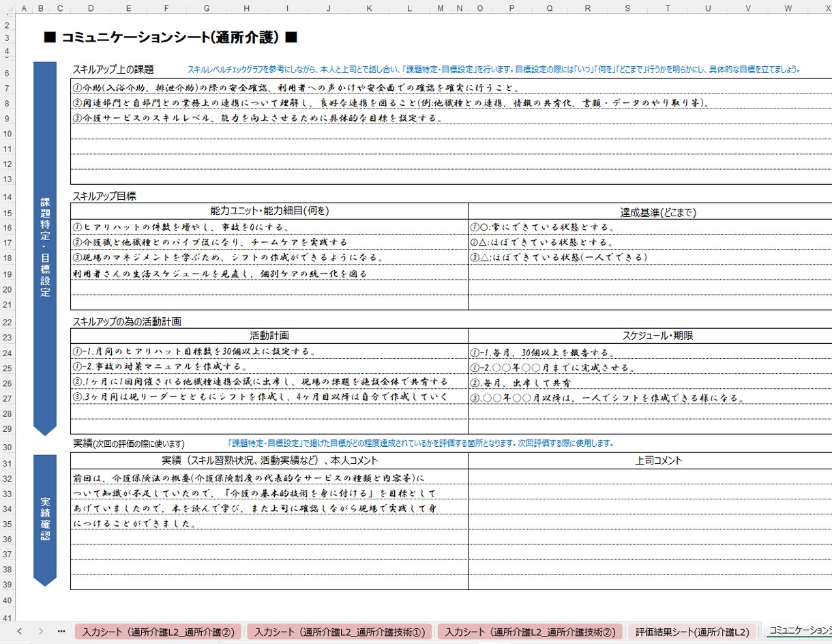Select row 40 header

7,600
